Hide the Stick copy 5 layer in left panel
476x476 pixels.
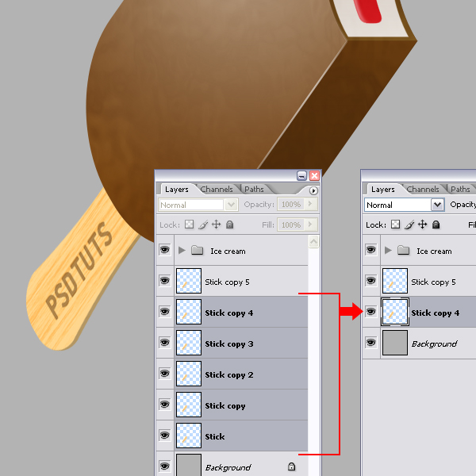point(164,280)
